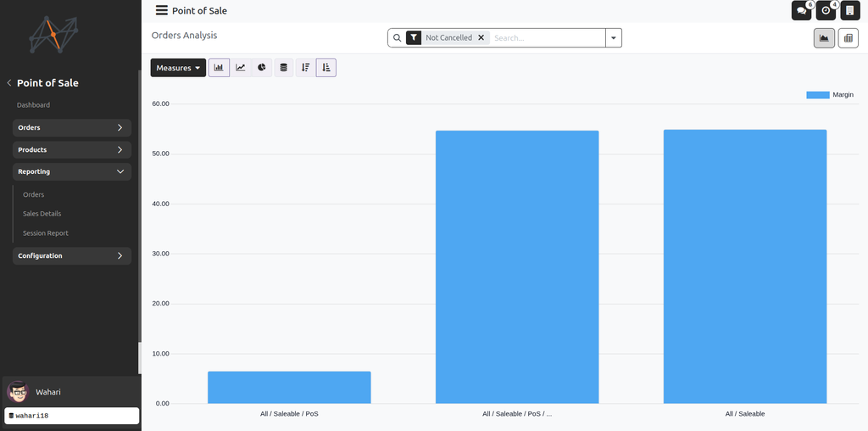Remove the Not Cancelled filter

481,37
